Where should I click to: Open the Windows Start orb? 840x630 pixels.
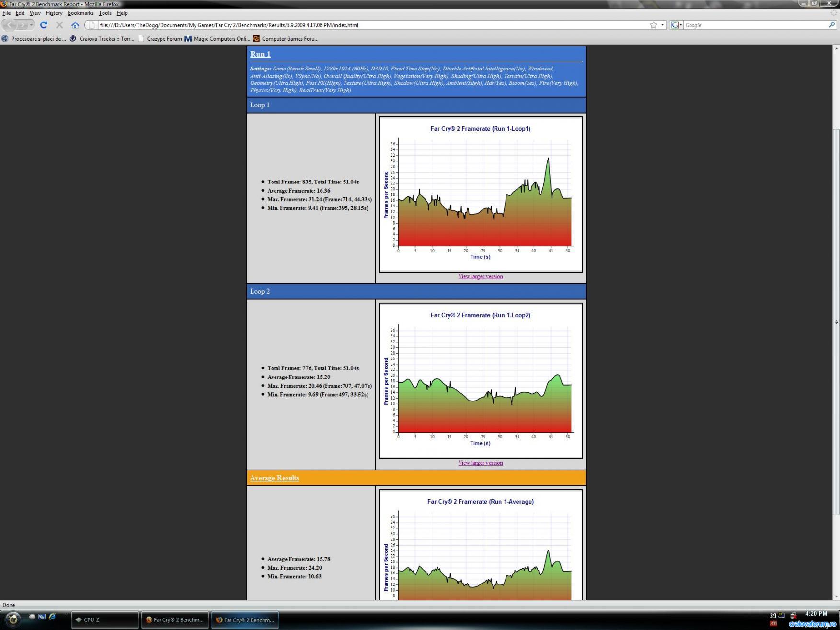(x=13, y=619)
